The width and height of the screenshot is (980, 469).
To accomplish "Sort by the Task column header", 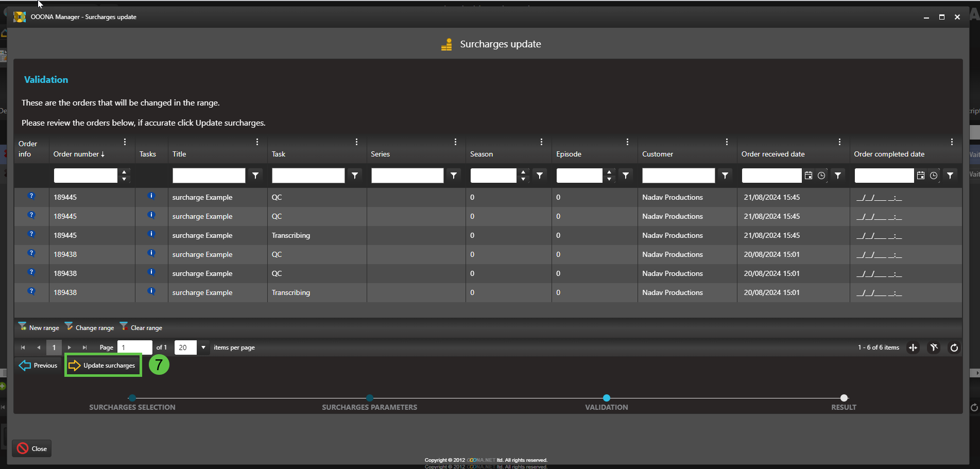I will pos(279,154).
